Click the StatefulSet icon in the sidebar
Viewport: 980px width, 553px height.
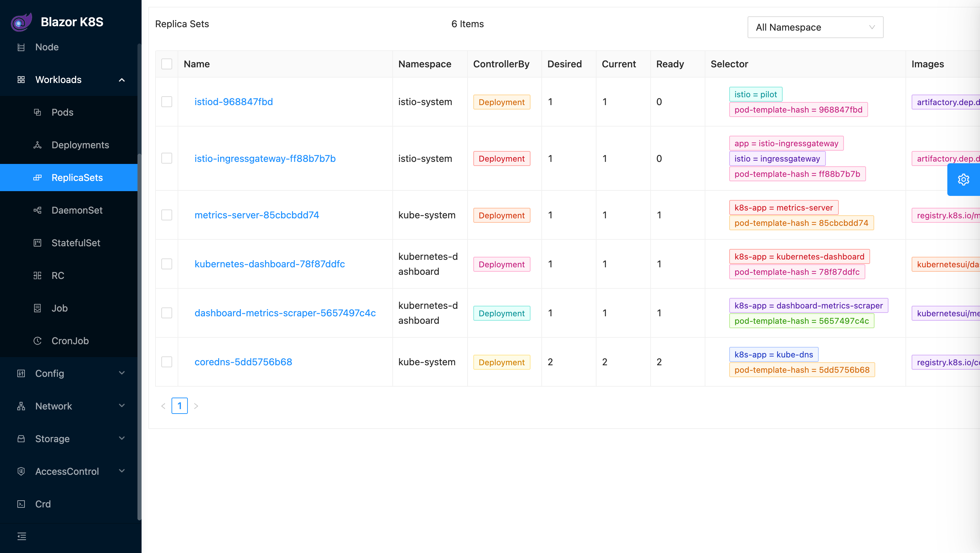pyautogui.click(x=37, y=242)
